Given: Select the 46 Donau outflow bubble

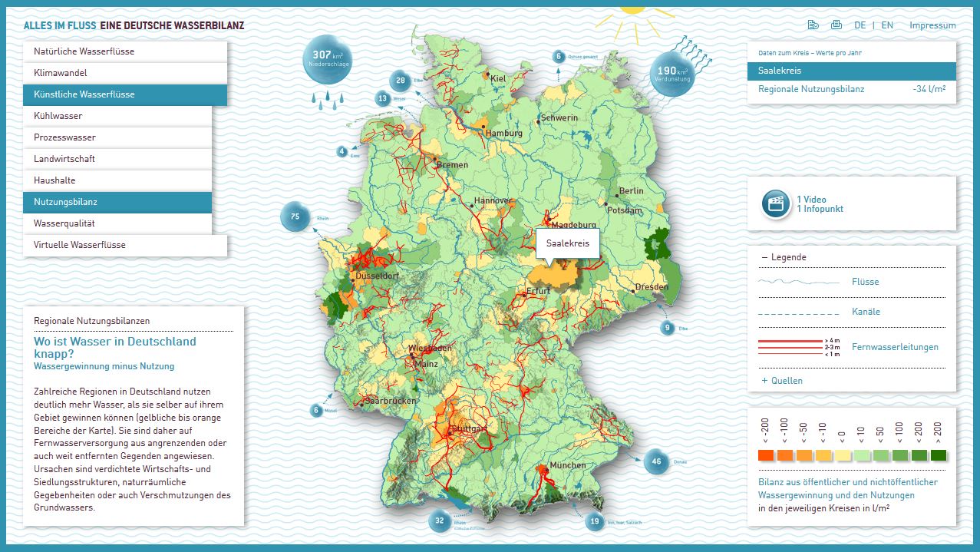Looking at the screenshot, I should tap(656, 462).
